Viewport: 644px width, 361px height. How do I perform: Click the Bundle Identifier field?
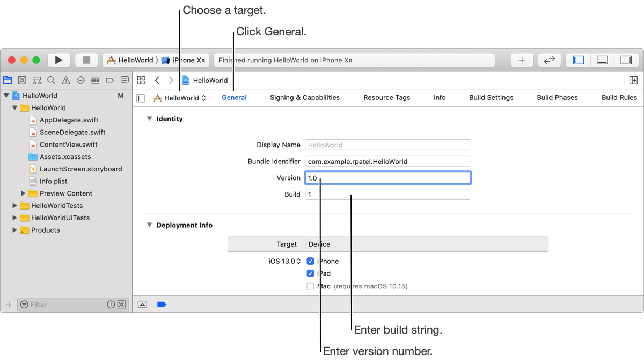pyautogui.click(x=388, y=161)
